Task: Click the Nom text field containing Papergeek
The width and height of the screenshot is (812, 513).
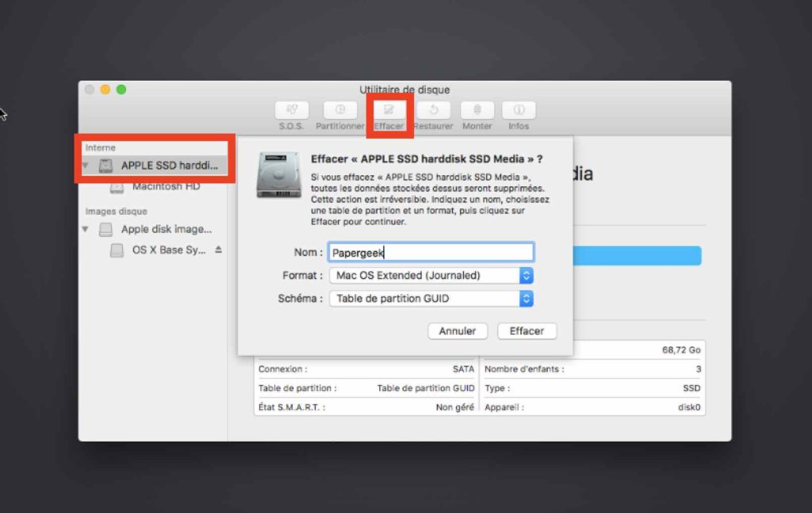Action: click(431, 252)
